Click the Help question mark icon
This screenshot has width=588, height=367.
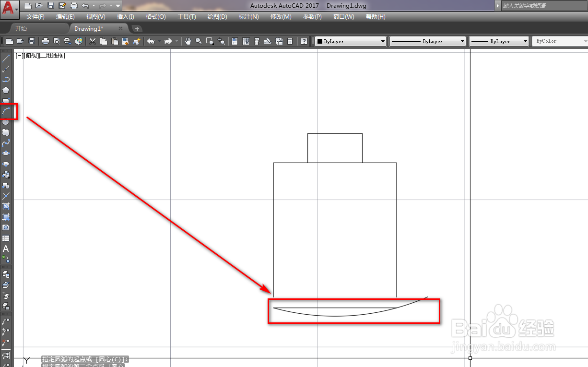304,41
